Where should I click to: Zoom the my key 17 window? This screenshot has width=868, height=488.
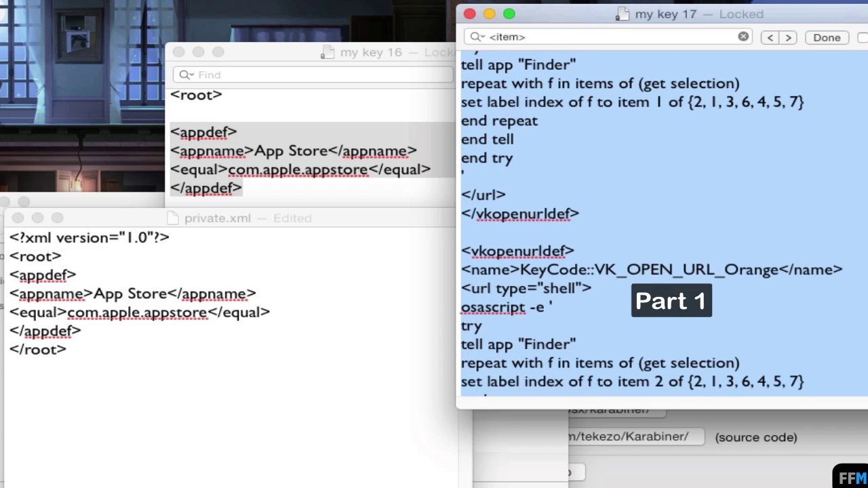coord(509,14)
